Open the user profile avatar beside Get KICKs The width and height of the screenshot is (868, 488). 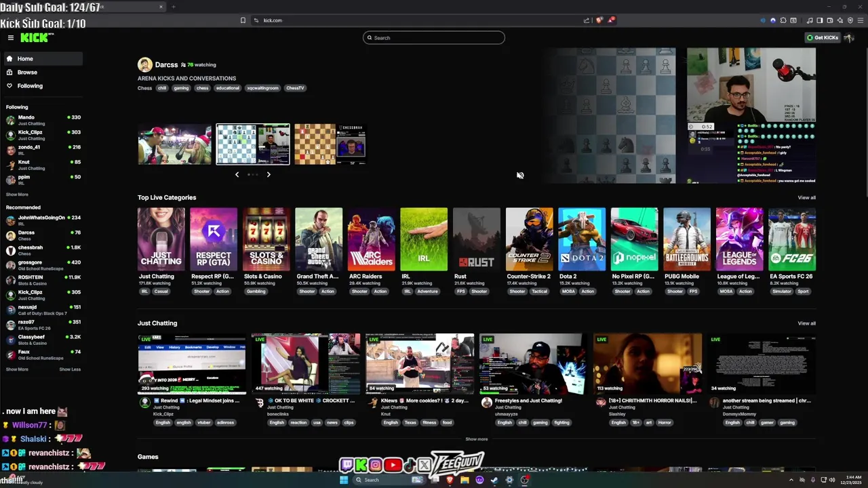click(x=849, y=38)
